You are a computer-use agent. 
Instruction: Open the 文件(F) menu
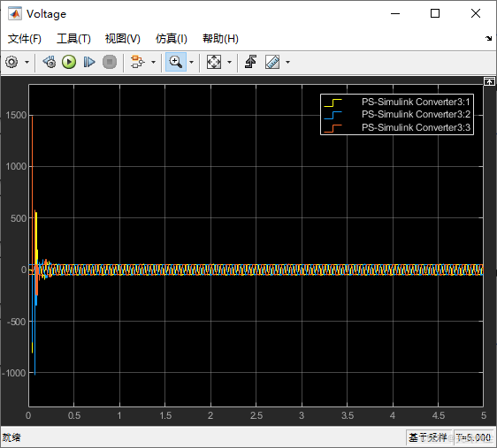[x=25, y=39]
